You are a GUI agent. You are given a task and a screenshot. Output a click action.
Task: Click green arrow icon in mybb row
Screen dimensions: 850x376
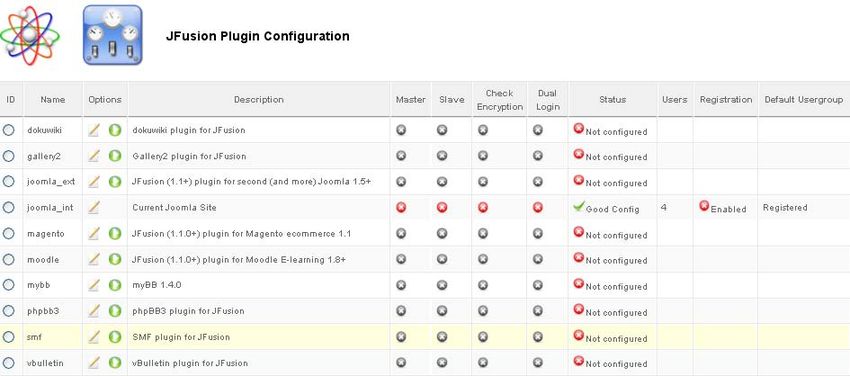(114, 285)
